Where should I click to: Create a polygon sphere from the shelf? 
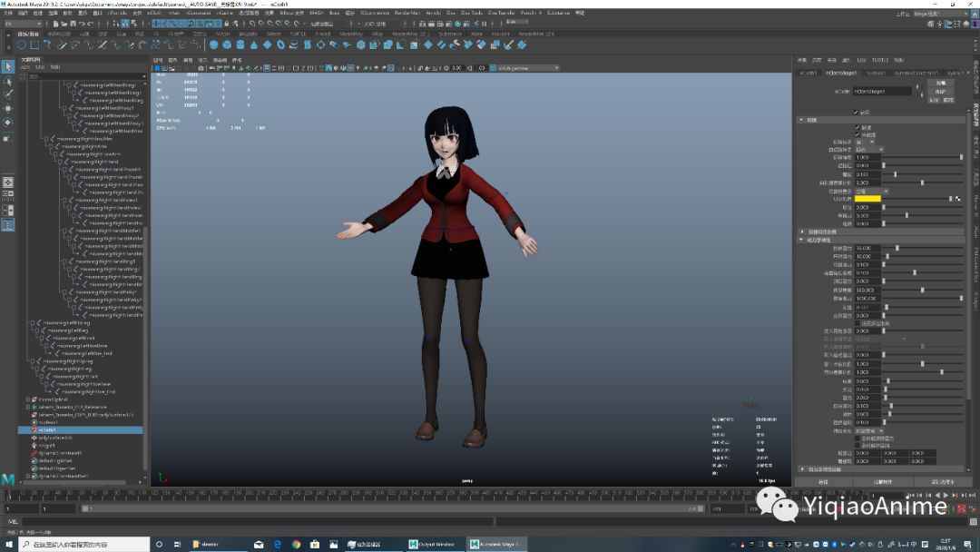(214, 45)
